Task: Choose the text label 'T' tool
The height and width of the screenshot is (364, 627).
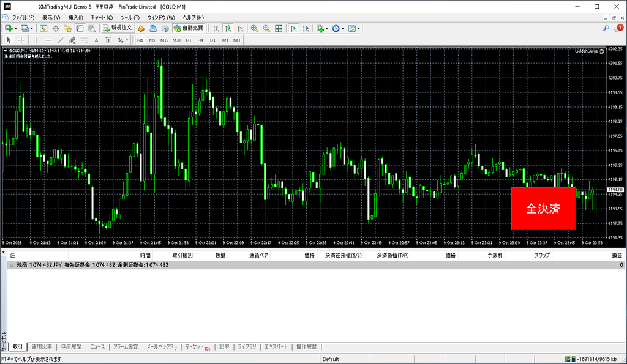Action: pyautogui.click(x=108, y=40)
